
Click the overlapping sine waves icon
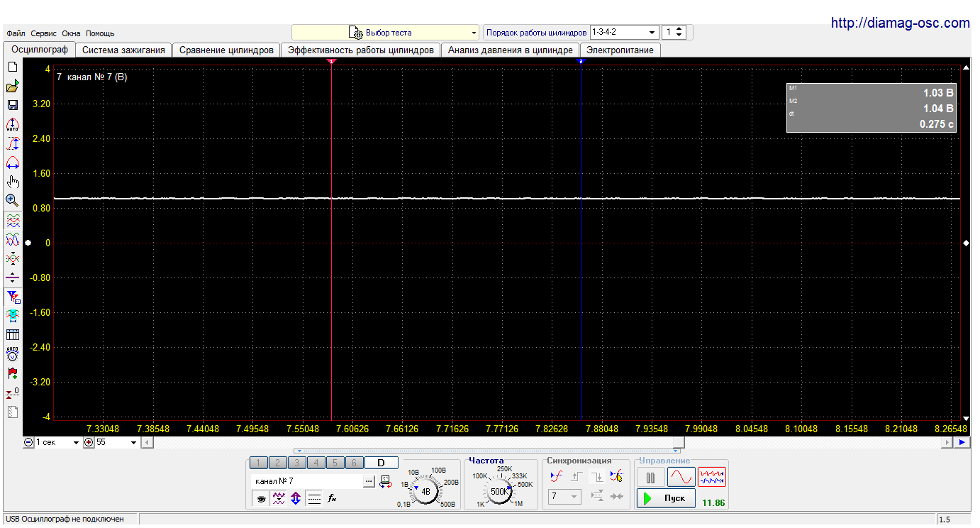click(x=12, y=239)
